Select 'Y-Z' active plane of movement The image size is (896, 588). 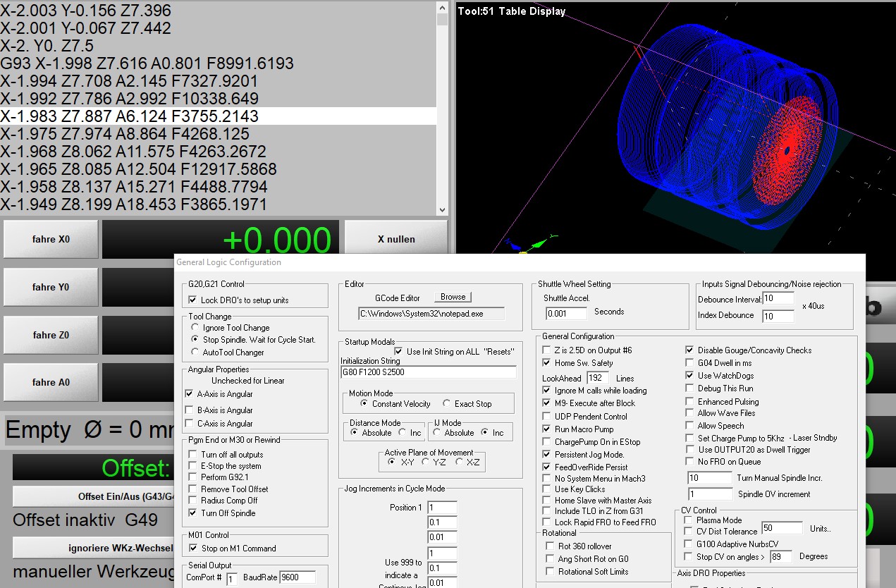pos(425,463)
